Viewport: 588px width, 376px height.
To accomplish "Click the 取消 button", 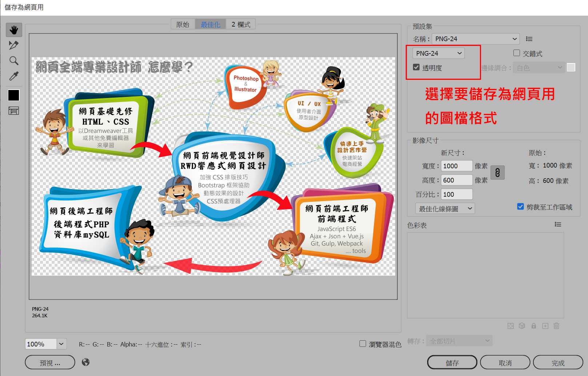I will (505, 363).
